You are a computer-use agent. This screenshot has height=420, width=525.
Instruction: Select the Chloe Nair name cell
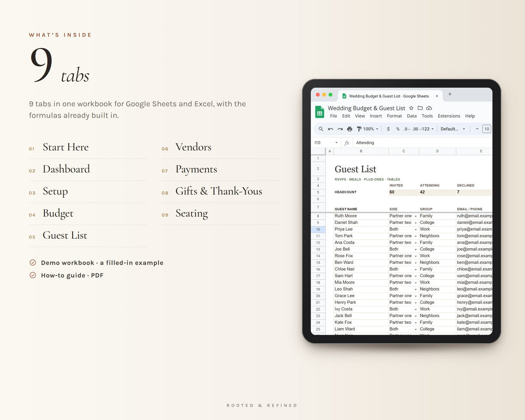(x=361, y=269)
